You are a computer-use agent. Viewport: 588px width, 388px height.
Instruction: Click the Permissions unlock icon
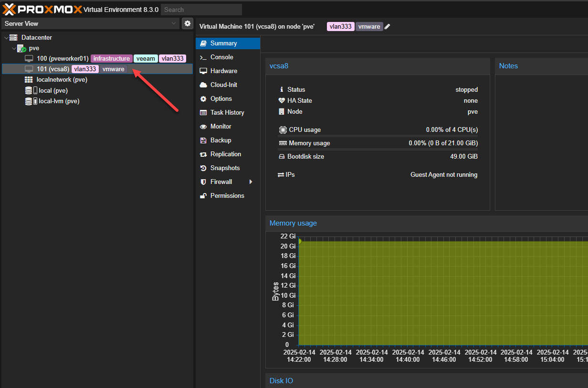203,196
